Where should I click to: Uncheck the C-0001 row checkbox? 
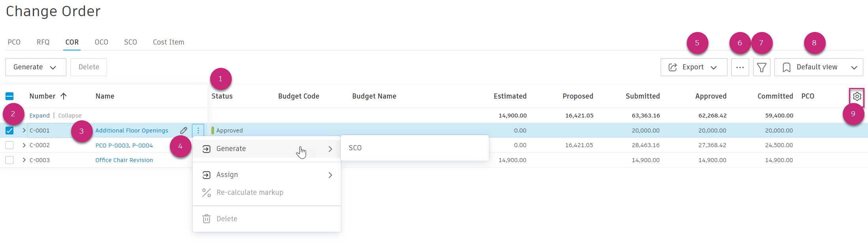pos(9,131)
